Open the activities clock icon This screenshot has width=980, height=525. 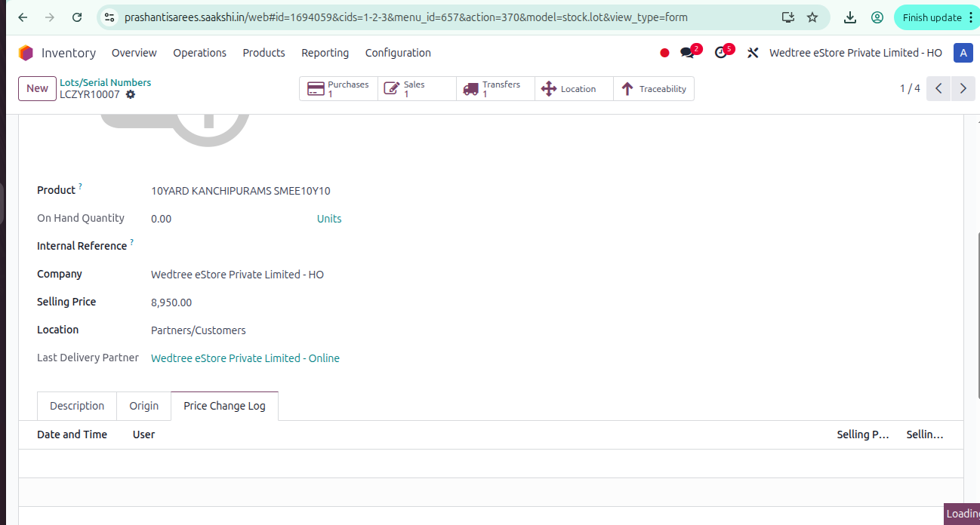(x=721, y=53)
